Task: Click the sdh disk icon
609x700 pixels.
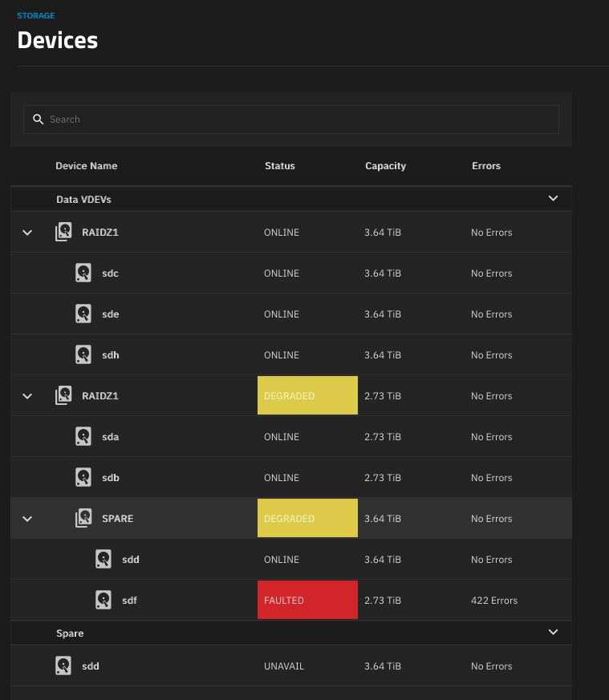Action: [83, 354]
